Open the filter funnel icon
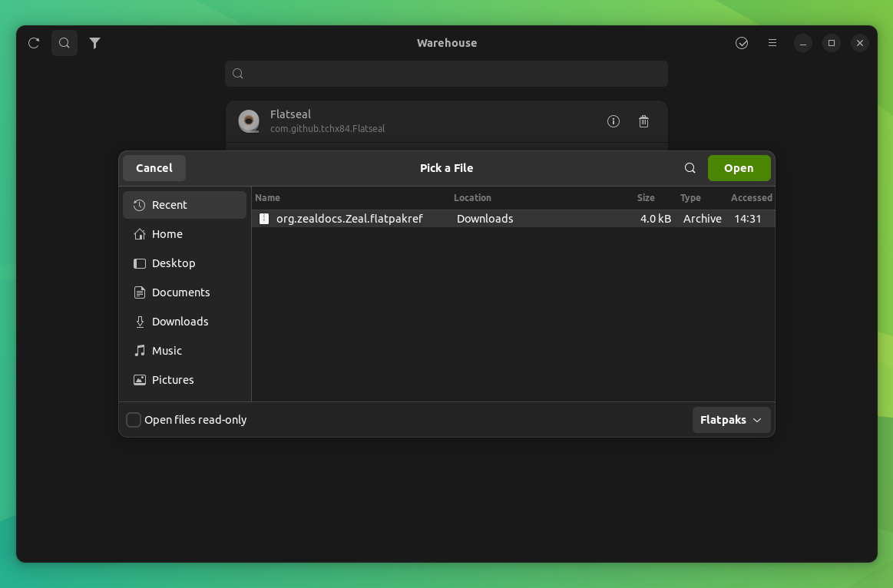This screenshot has width=893, height=588. click(94, 43)
